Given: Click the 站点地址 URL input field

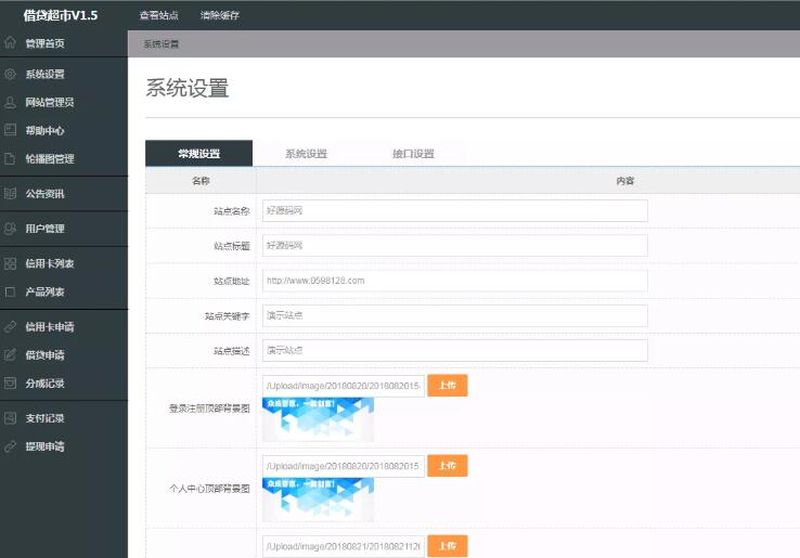Looking at the screenshot, I should click(455, 281).
